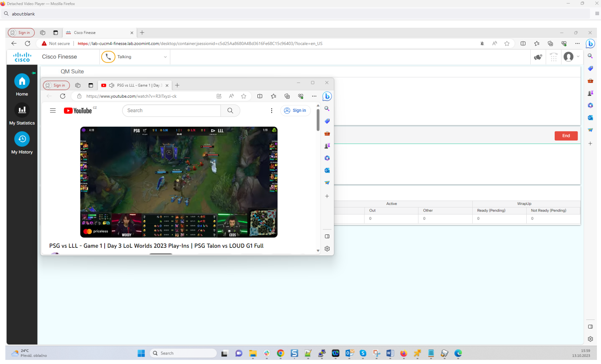This screenshot has height=364, width=601.
Task: Expand the Talking agent state dropdown
Action: tap(165, 57)
